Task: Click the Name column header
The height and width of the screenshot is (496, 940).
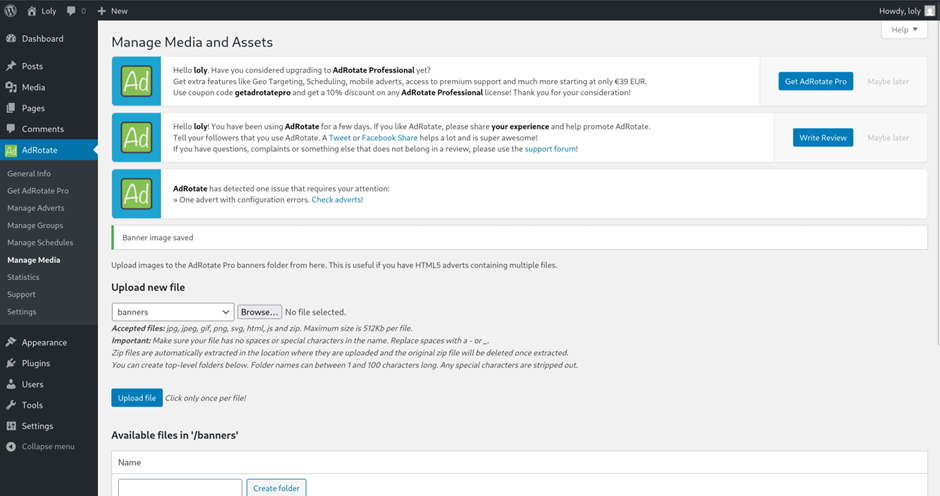Action: 129,462
